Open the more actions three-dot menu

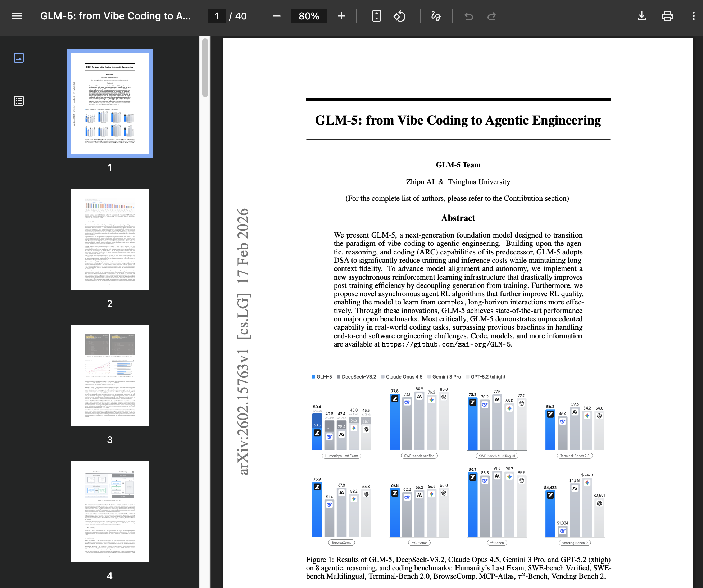(693, 16)
